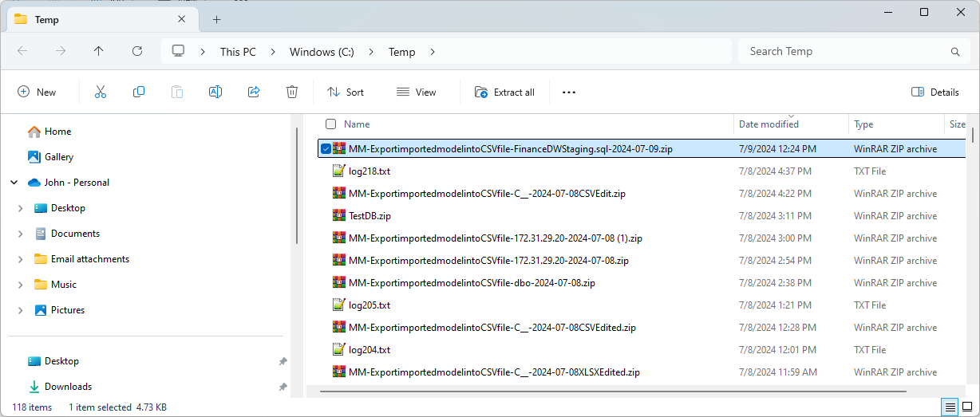This screenshot has height=417, width=980.
Task: Open the See more options ellipsis
Action: [569, 92]
